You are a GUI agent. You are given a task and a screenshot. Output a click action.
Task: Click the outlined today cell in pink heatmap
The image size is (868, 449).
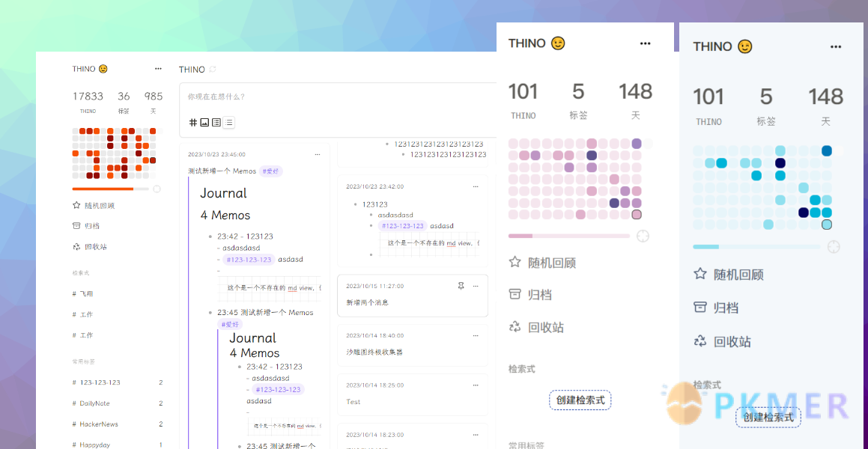[x=637, y=214]
